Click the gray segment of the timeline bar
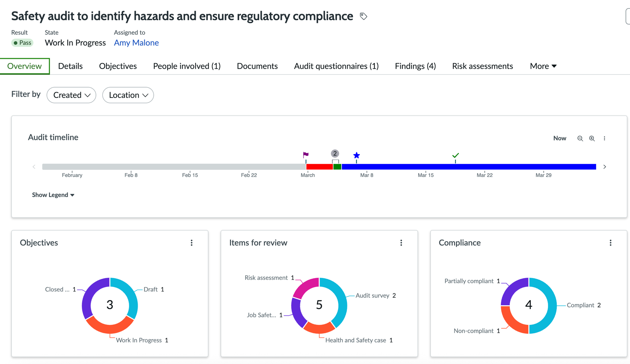Screen dimensions: 630x364 click(174, 167)
